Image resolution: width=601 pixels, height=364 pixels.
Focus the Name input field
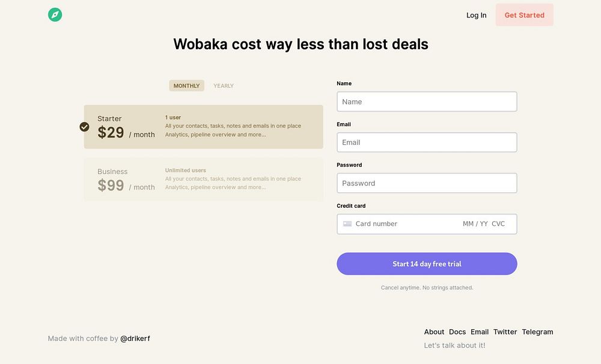coord(427,102)
